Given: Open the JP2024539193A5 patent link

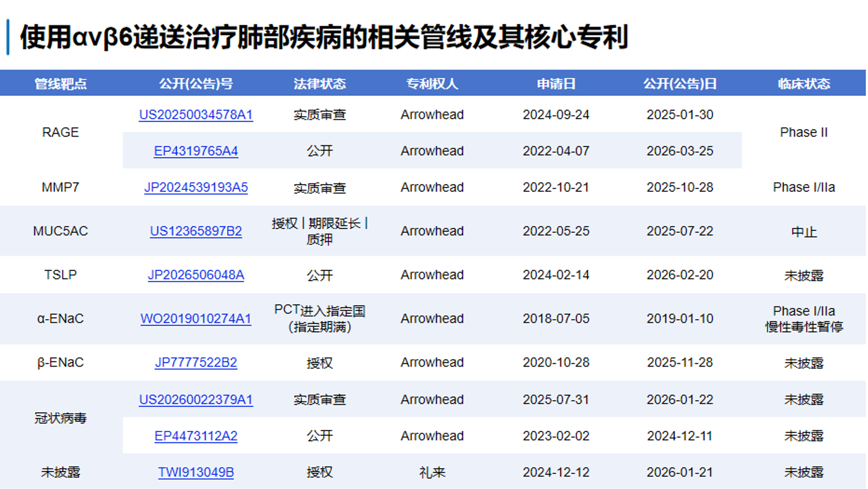Looking at the screenshot, I should 196,187.
